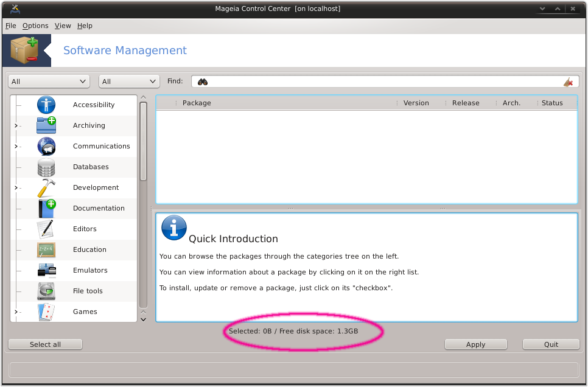Select the Archiving category label

tap(89, 125)
